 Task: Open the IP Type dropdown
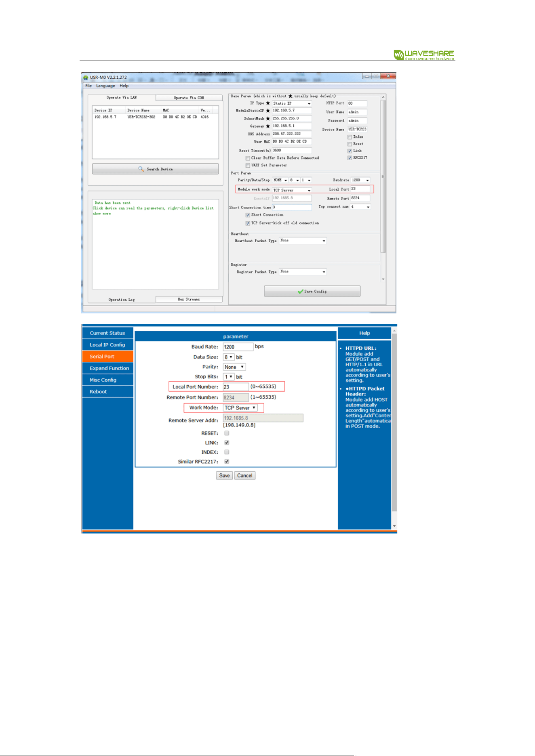point(292,103)
